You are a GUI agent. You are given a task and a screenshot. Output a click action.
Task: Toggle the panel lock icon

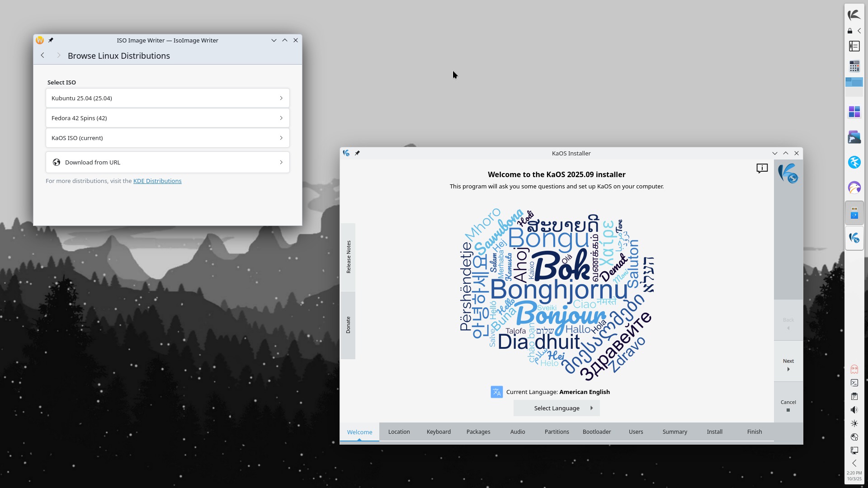(x=850, y=31)
